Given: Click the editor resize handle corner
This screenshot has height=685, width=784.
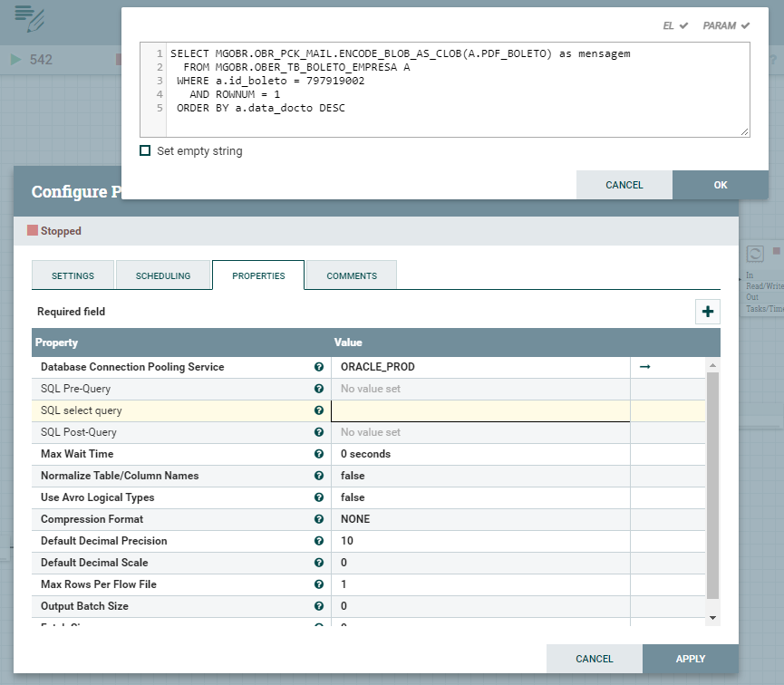Looking at the screenshot, I should tap(744, 131).
